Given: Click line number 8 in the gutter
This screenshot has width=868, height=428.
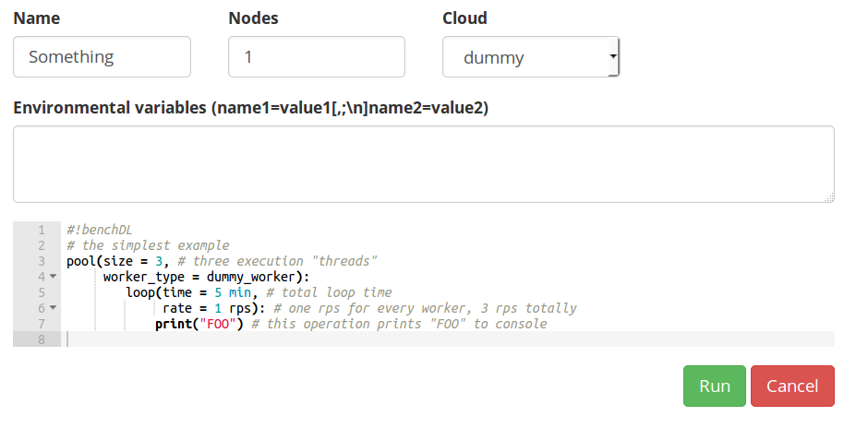Looking at the screenshot, I should click(x=41, y=339).
